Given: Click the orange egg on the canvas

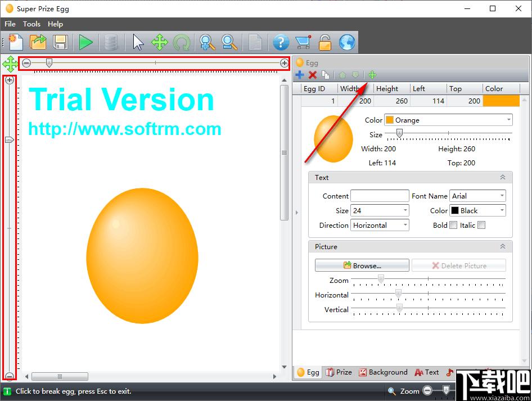Looking at the screenshot, I should 142,256.
